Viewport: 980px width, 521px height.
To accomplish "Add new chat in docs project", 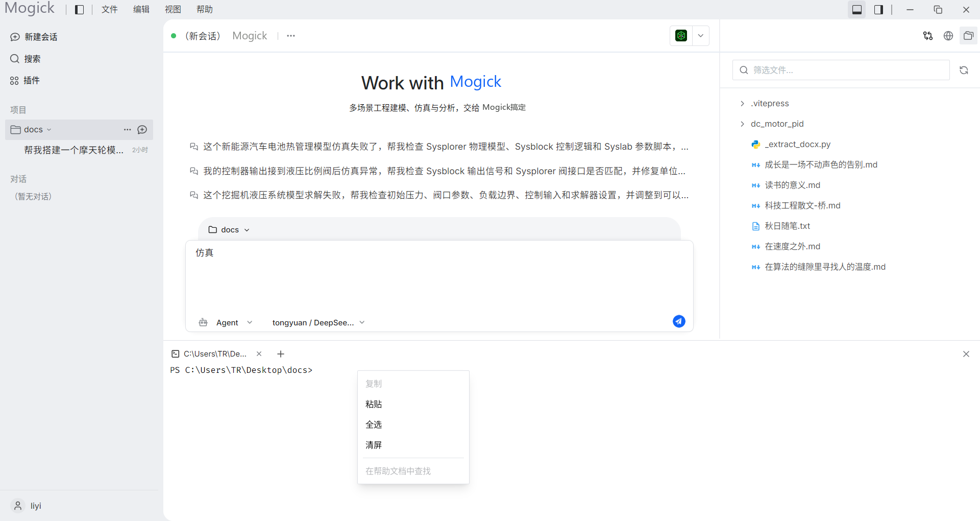I will click(x=142, y=130).
